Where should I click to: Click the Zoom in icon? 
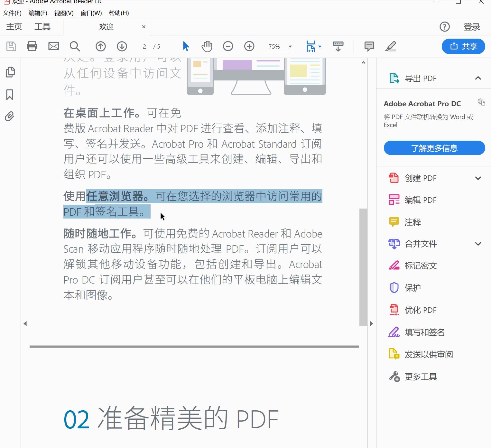(249, 46)
